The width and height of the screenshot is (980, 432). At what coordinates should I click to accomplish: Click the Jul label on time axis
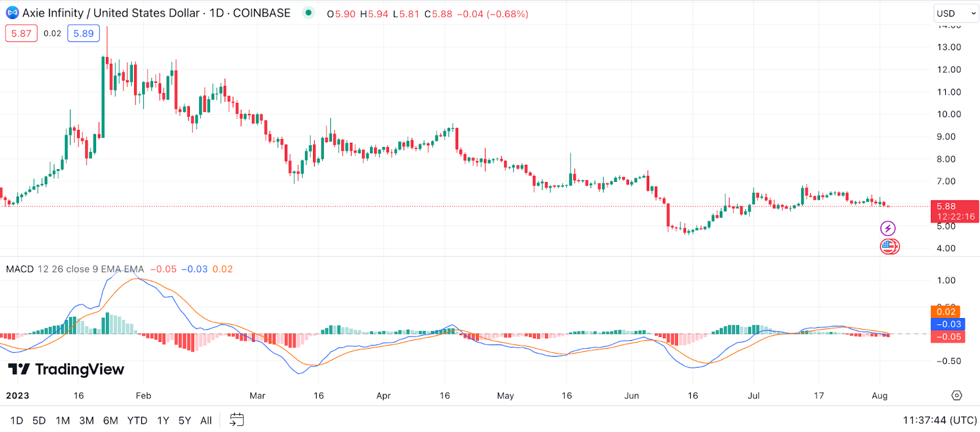(x=753, y=396)
